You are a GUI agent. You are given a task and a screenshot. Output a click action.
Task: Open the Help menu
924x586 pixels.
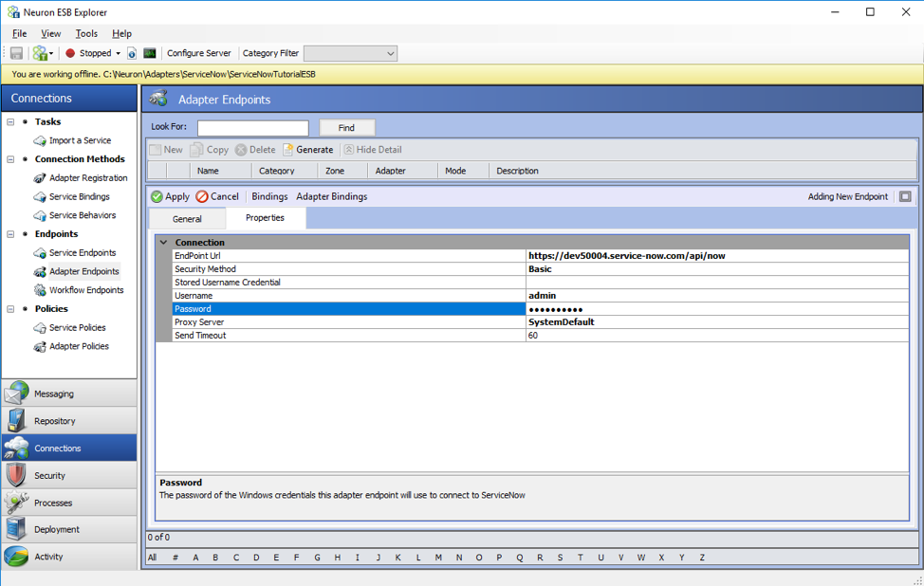pyautogui.click(x=122, y=33)
